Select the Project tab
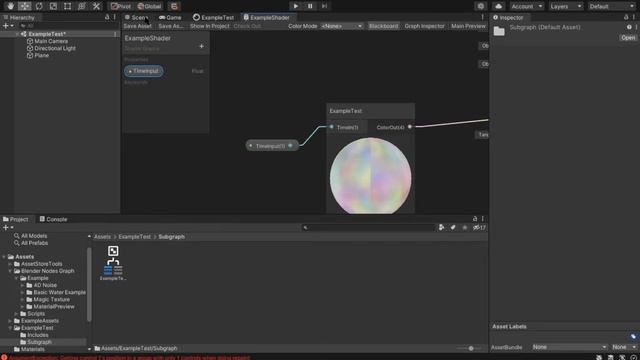The height and width of the screenshot is (360, 640). click(16, 219)
